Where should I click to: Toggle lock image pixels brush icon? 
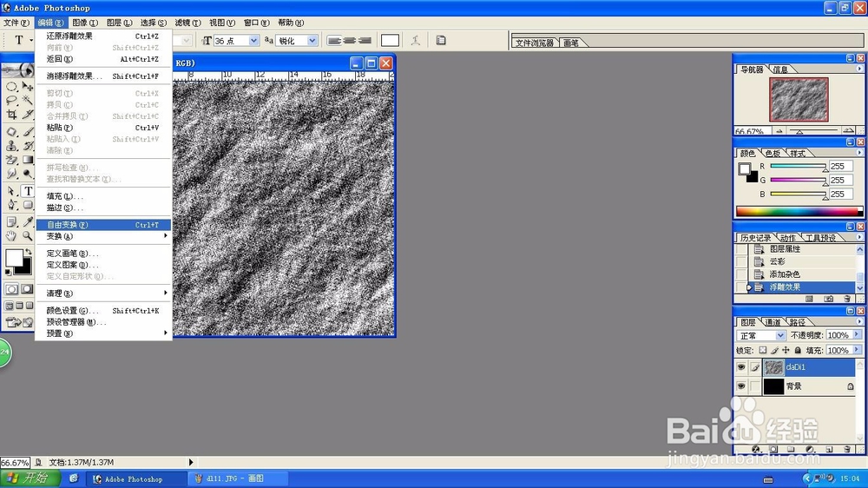pos(774,350)
